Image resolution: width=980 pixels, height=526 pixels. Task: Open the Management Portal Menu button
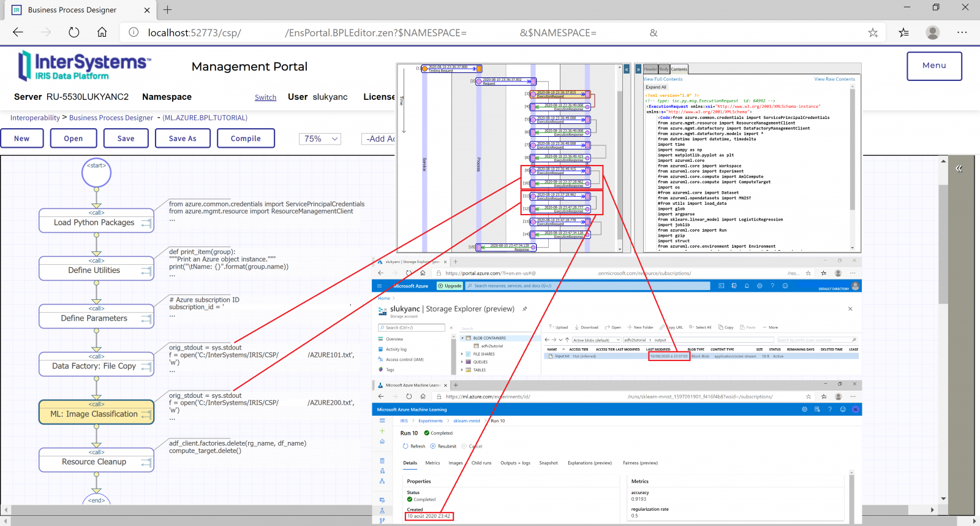point(934,66)
